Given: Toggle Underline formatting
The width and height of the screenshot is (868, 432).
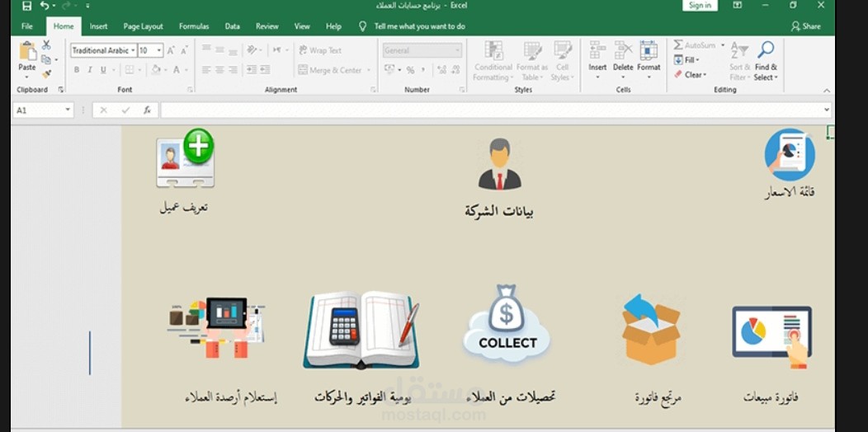Looking at the screenshot, I should pyautogui.click(x=103, y=70).
